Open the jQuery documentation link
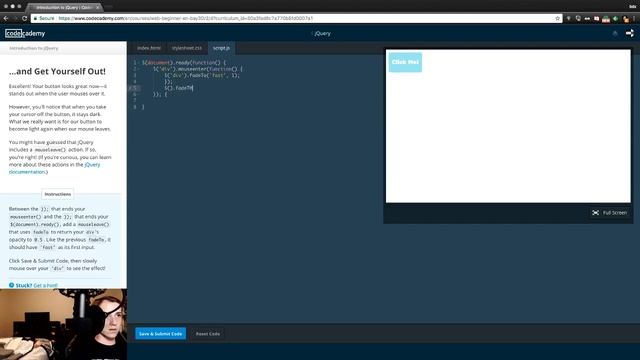Viewport: 640px width, 360px height. [54, 168]
